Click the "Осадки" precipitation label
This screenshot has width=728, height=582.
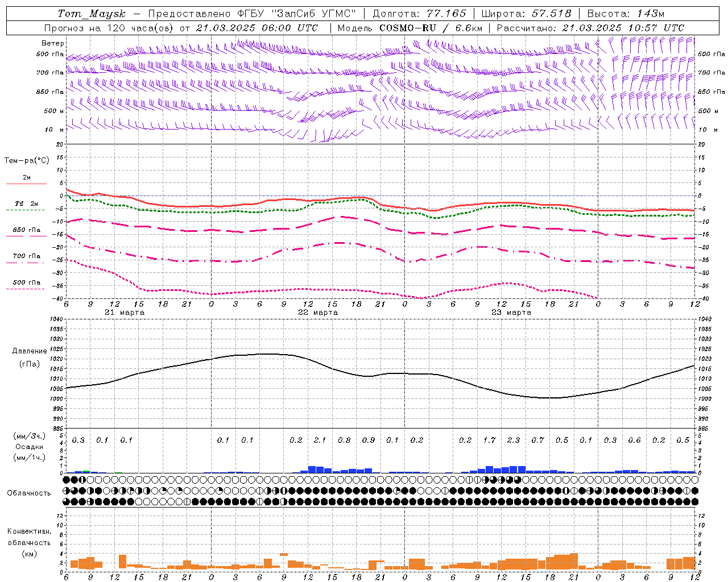tap(30, 447)
